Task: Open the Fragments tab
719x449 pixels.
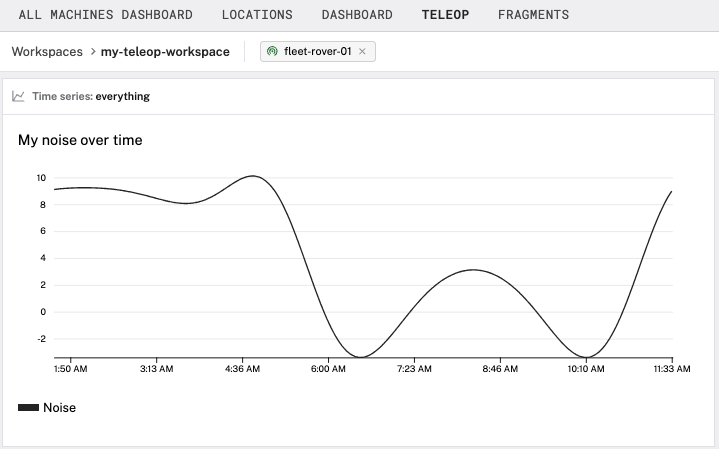Action: pos(533,15)
